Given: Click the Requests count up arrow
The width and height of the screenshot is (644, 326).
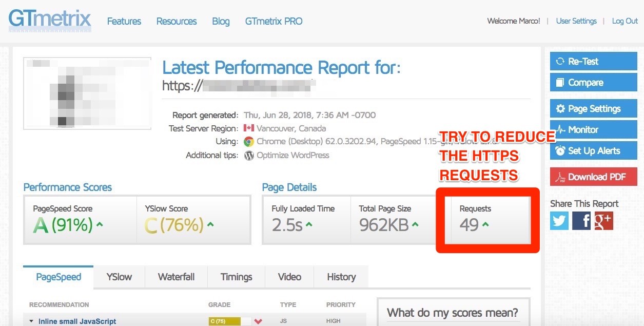Looking at the screenshot, I should [485, 224].
